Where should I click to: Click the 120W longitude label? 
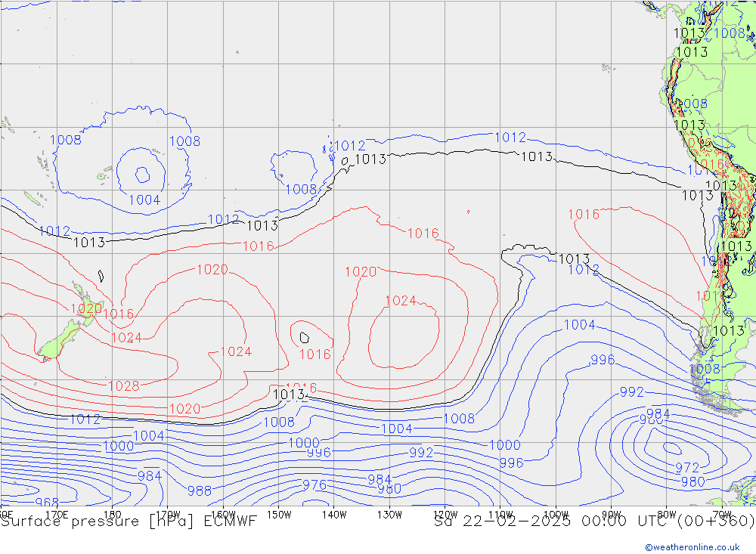click(445, 514)
